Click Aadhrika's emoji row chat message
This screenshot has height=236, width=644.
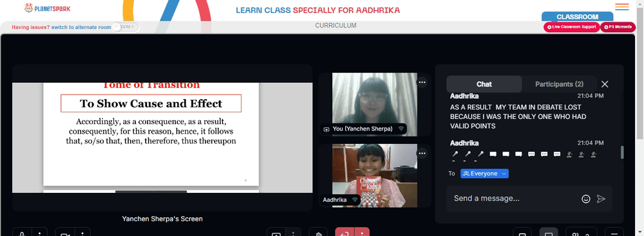pyautogui.click(x=524, y=154)
